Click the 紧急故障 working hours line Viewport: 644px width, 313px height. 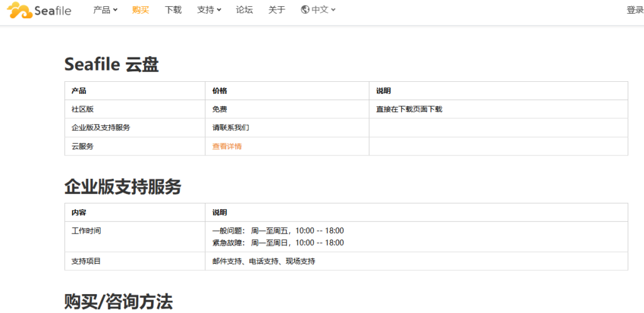click(x=278, y=242)
